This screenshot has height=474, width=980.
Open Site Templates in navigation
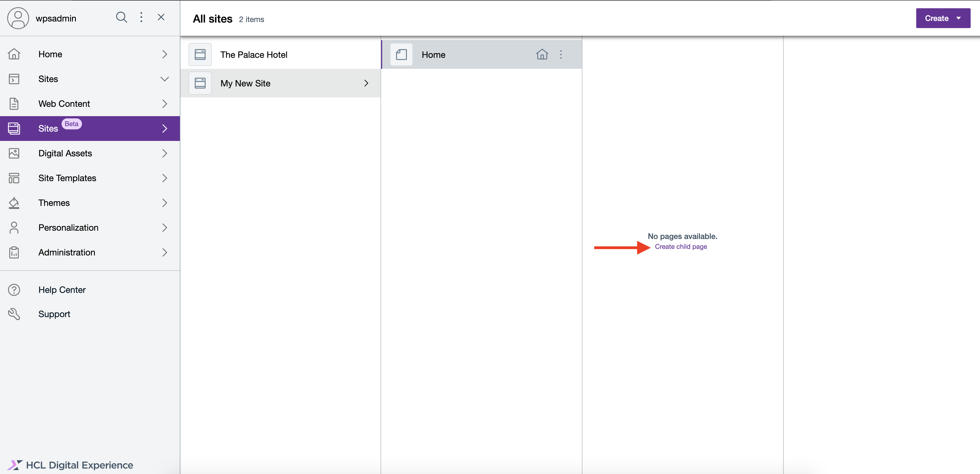tap(67, 178)
